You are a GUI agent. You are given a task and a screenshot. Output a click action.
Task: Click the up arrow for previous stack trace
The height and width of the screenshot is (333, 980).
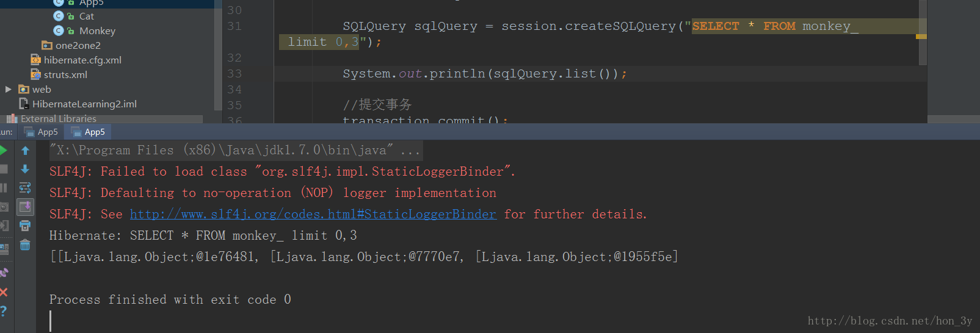[x=25, y=150]
